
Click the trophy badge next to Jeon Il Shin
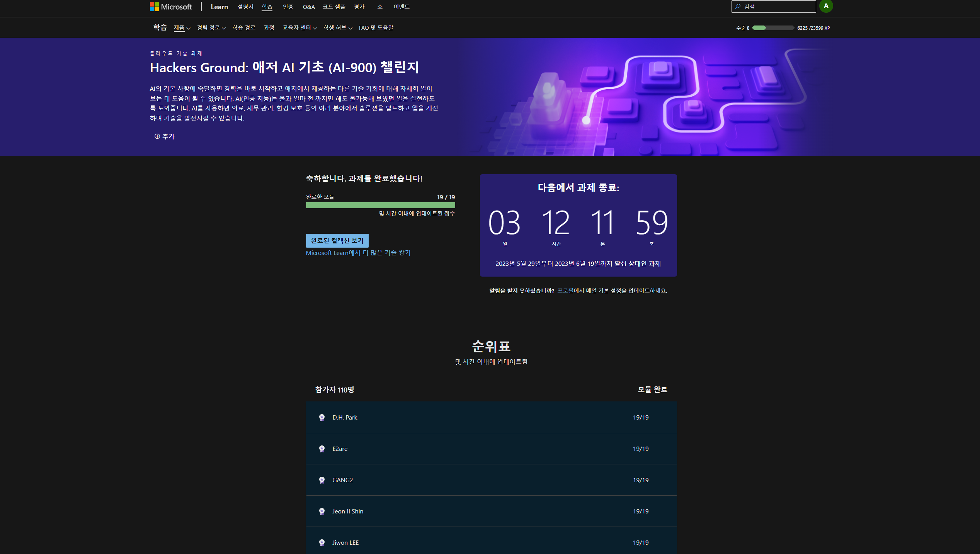point(323,511)
